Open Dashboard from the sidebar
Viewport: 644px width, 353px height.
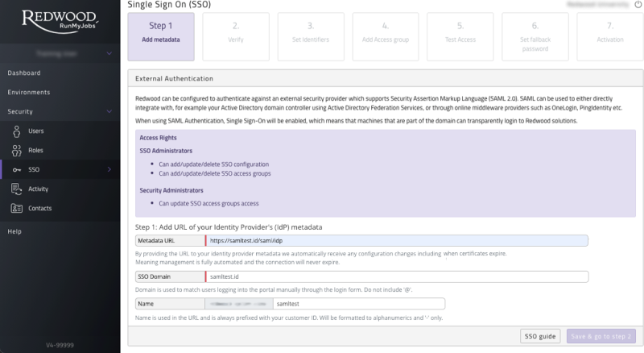(24, 73)
